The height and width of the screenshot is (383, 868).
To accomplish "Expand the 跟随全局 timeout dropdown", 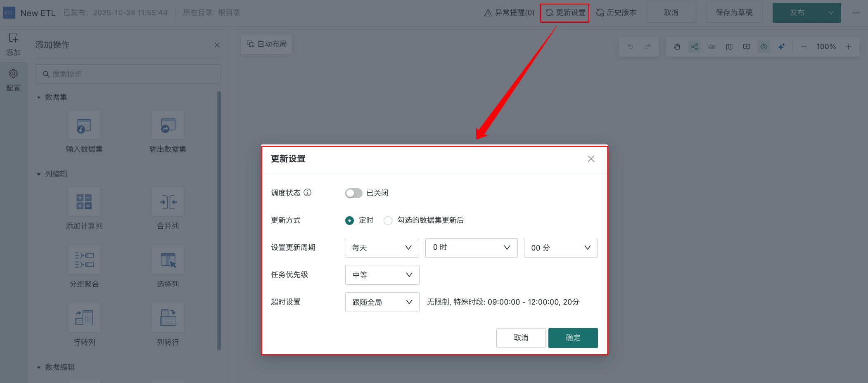I will click(382, 302).
